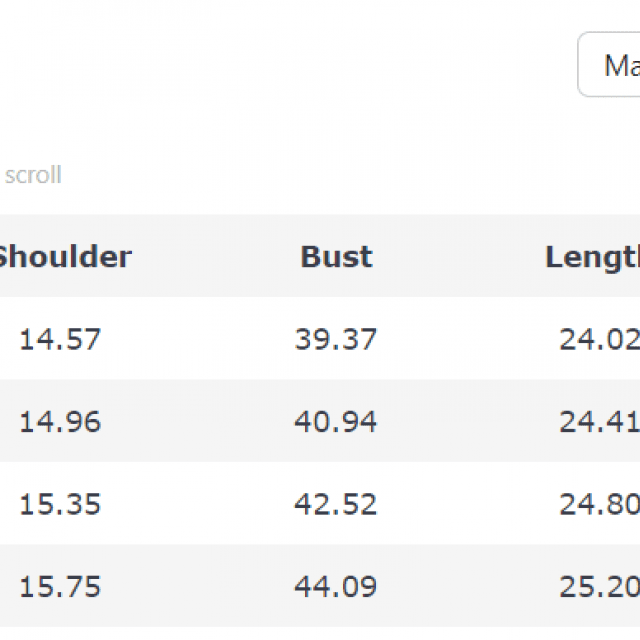Select the 42.52 bust cell
Screen dimensions: 640x640
(336, 503)
